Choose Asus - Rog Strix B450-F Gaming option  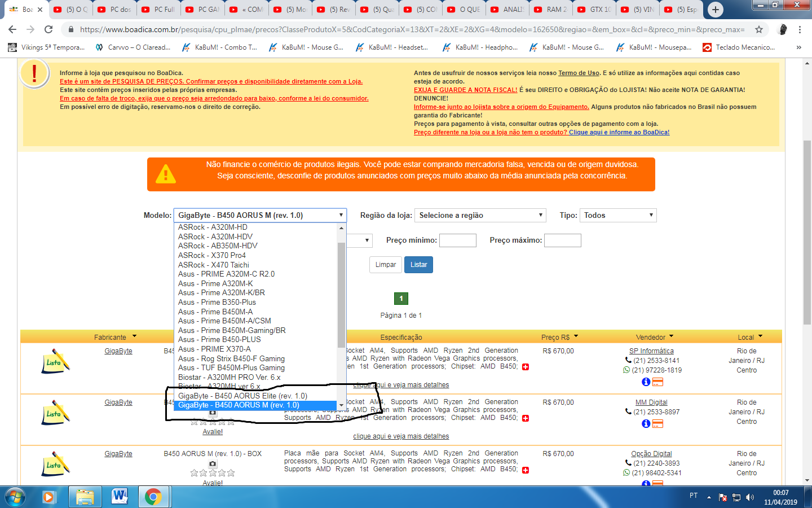tap(256, 358)
